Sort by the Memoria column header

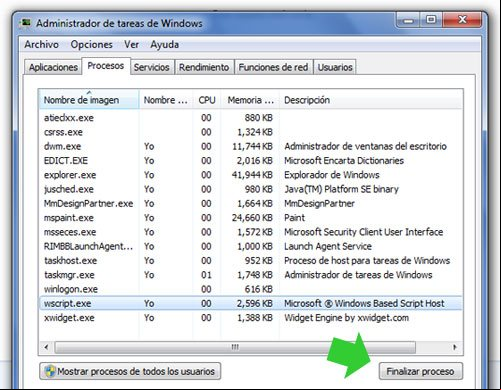point(250,100)
